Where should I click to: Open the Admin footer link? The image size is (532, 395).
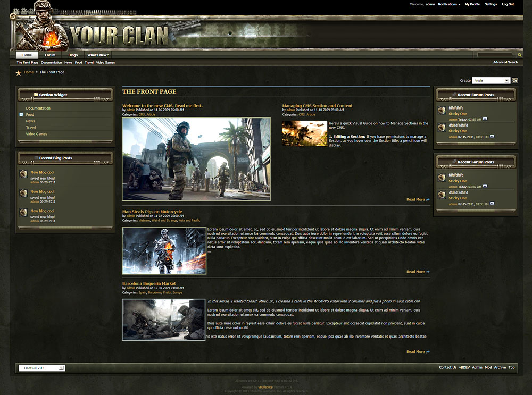477,367
